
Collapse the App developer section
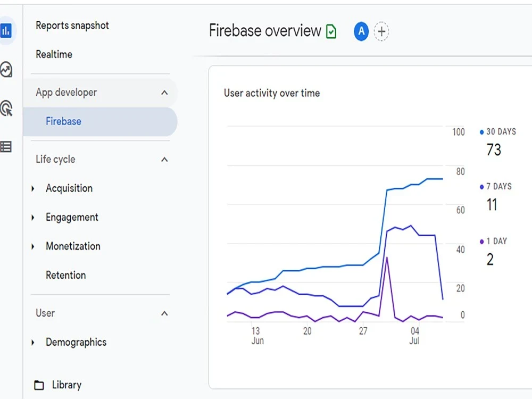coord(165,92)
